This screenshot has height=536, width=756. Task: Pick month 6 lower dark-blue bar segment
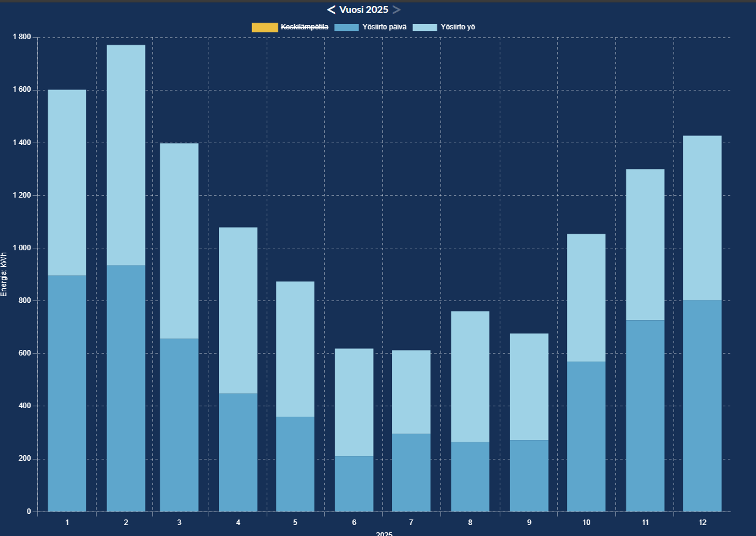354,483
